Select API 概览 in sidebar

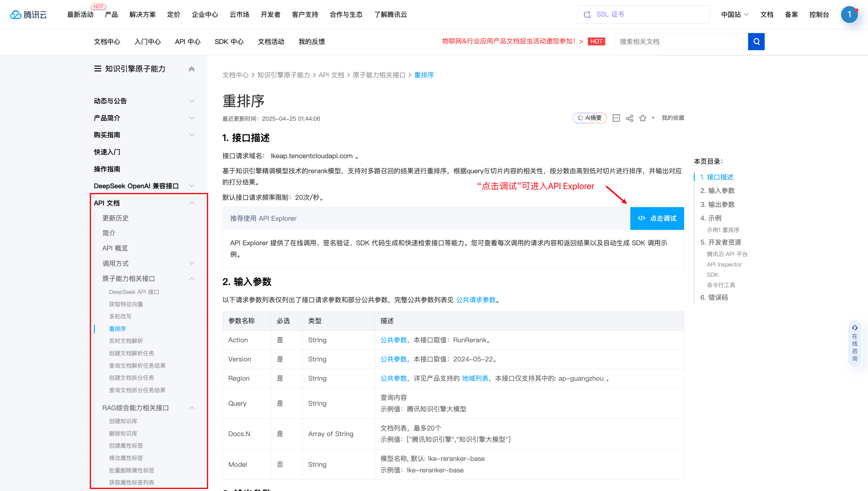click(x=115, y=248)
